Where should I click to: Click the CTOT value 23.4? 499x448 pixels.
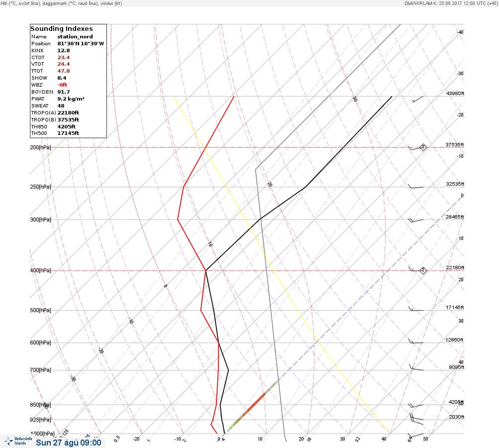click(x=64, y=58)
